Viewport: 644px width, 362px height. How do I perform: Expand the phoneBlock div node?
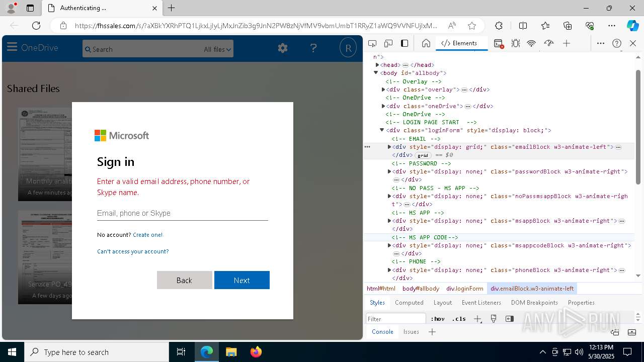389,270
